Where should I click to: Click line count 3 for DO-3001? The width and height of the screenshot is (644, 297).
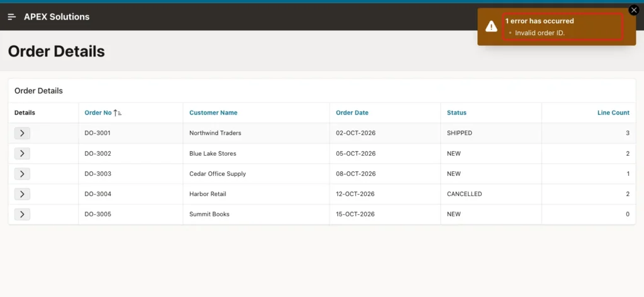coord(628,133)
